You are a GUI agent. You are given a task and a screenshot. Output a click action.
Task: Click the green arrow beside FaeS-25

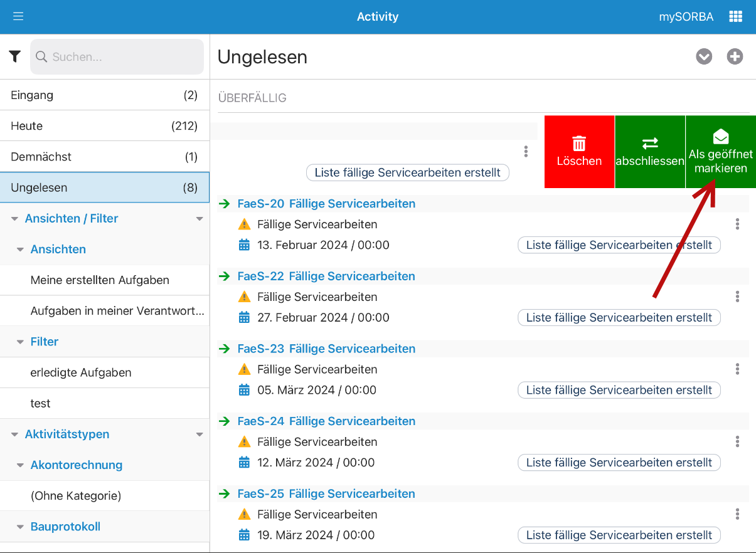225,494
